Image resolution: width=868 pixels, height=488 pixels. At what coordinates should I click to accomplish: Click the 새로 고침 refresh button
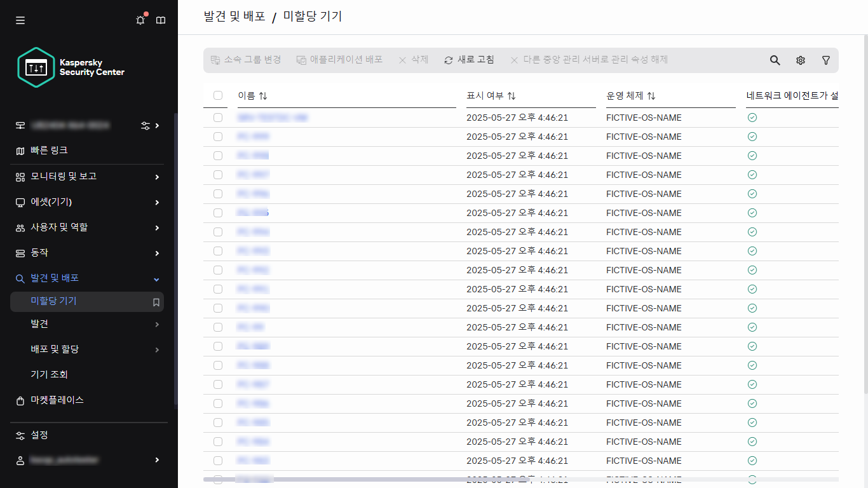point(469,60)
